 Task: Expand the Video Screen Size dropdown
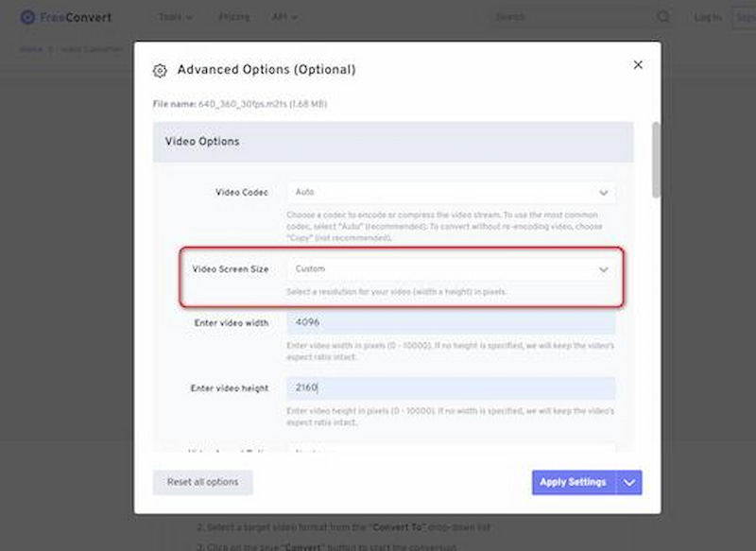[x=452, y=269]
